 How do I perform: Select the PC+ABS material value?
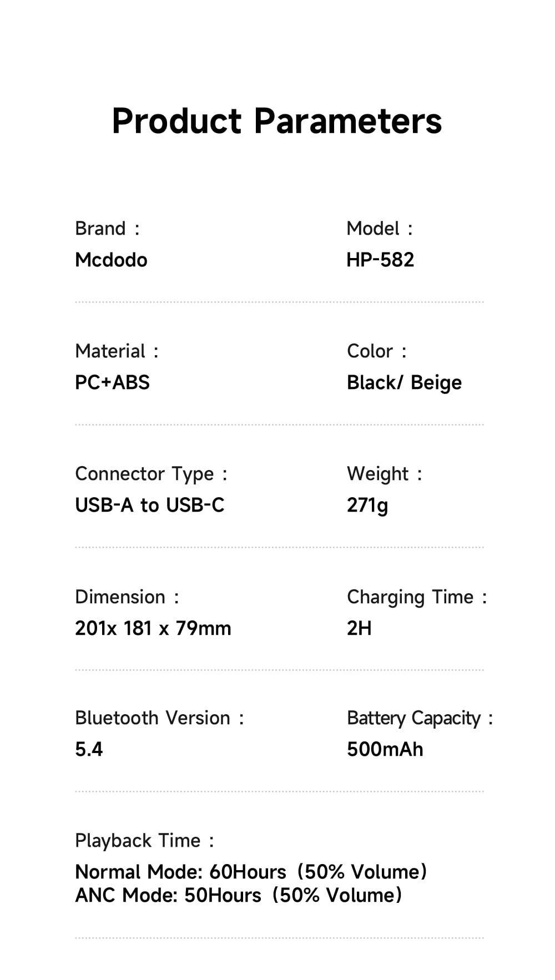click(112, 382)
